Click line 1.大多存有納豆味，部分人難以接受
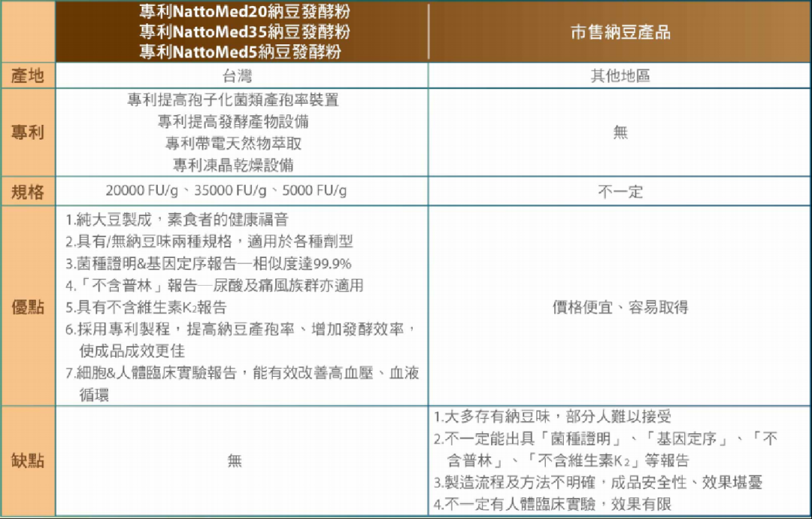 (x=553, y=417)
